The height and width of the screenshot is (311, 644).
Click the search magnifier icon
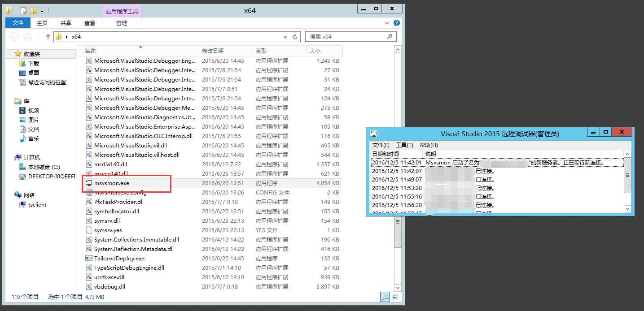click(x=390, y=37)
